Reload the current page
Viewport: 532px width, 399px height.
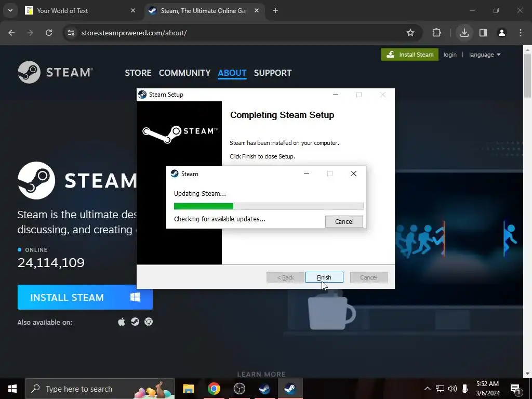[x=49, y=33]
